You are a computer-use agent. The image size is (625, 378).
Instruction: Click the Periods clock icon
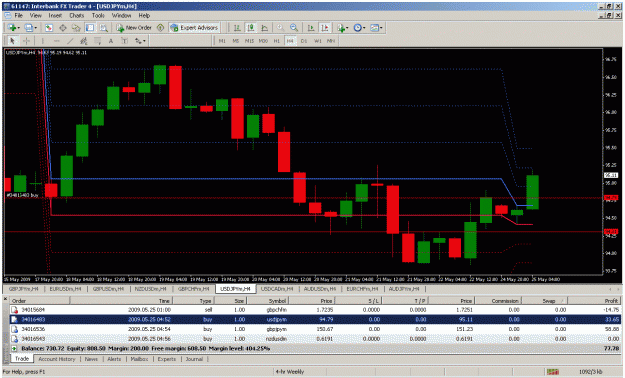[x=358, y=28]
